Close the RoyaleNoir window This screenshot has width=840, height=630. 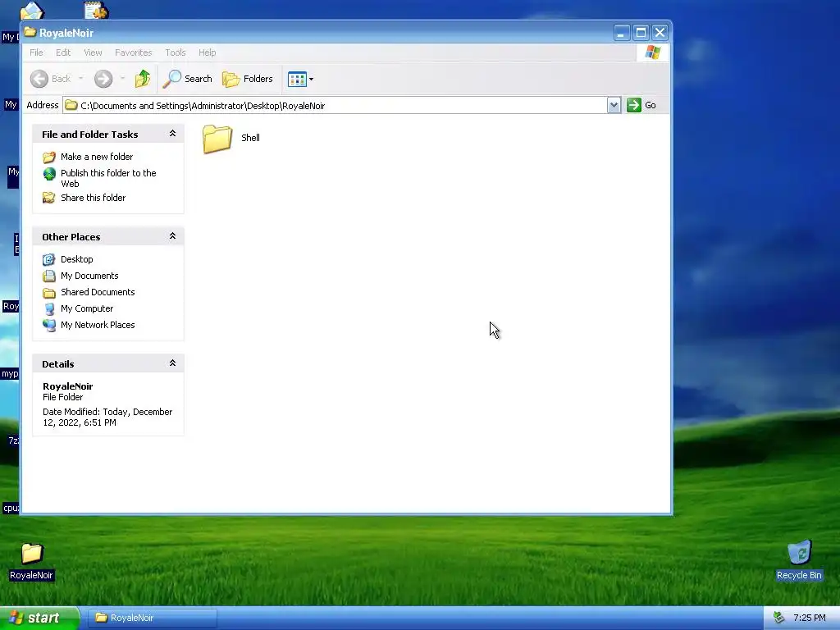pyautogui.click(x=660, y=33)
